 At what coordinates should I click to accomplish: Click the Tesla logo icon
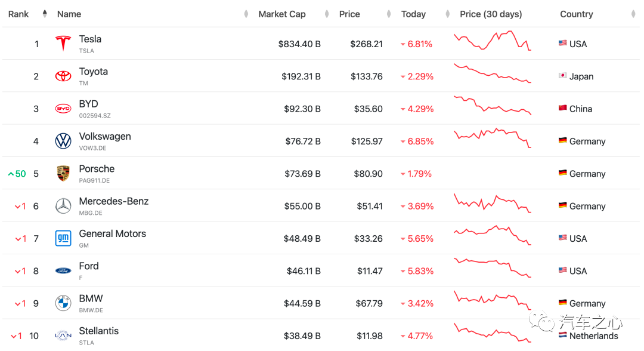pyautogui.click(x=63, y=44)
